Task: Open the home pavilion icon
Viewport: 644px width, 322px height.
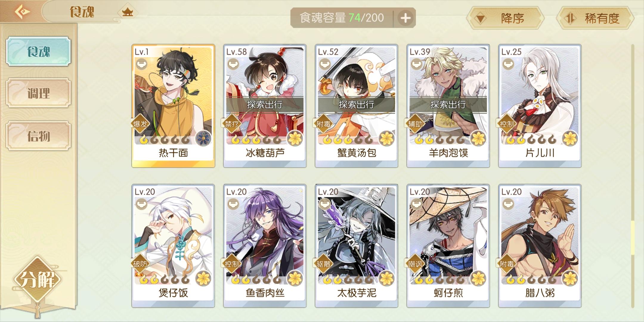Action: coord(128,12)
